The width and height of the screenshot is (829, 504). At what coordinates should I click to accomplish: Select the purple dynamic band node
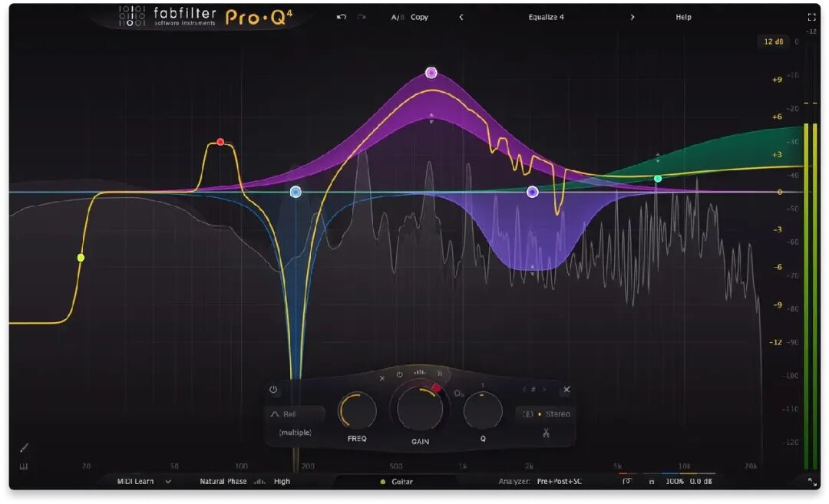[x=533, y=192]
